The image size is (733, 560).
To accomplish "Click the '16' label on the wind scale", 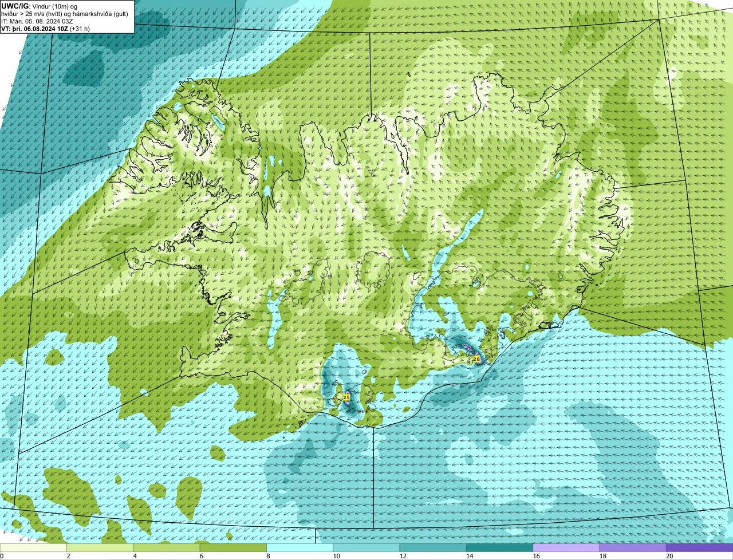I will click(536, 556).
